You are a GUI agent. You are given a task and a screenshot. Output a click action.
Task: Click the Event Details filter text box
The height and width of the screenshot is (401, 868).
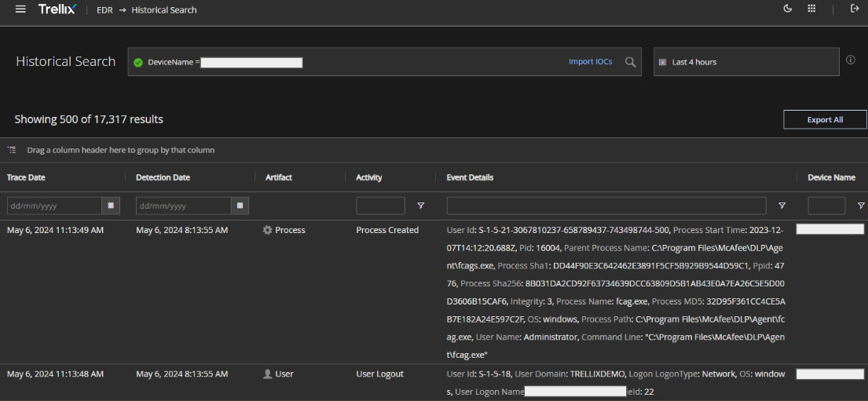pyautogui.click(x=606, y=206)
